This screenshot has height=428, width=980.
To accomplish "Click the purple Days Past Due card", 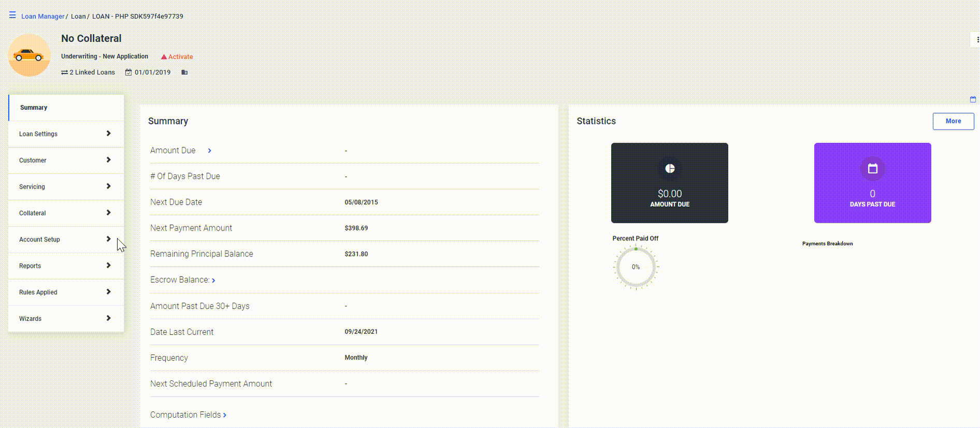I will [x=872, y=183].
